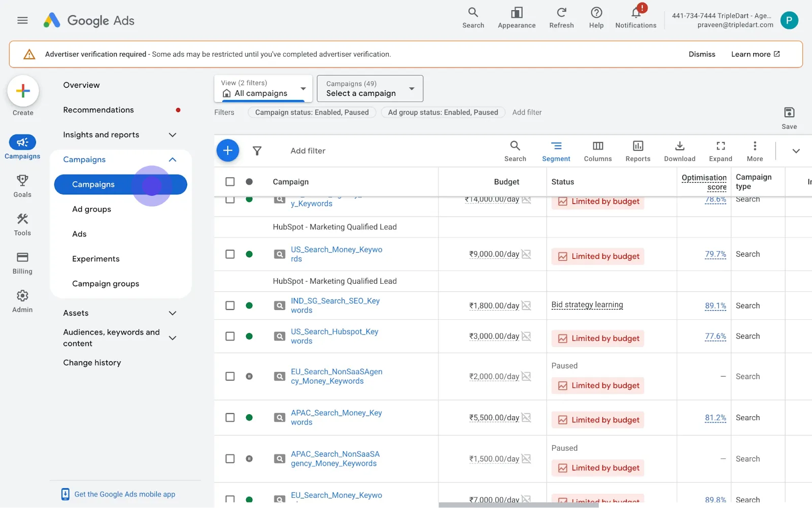Screen dimensions: 812x508
Task: Open Goals in the left rail
Action: [x=22, y=186]
